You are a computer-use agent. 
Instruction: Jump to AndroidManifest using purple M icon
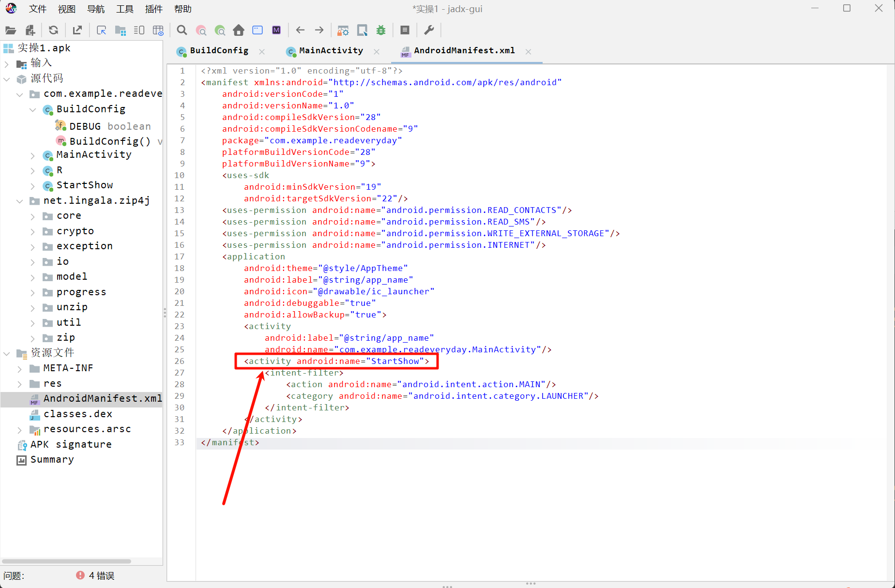coord(276,30)
